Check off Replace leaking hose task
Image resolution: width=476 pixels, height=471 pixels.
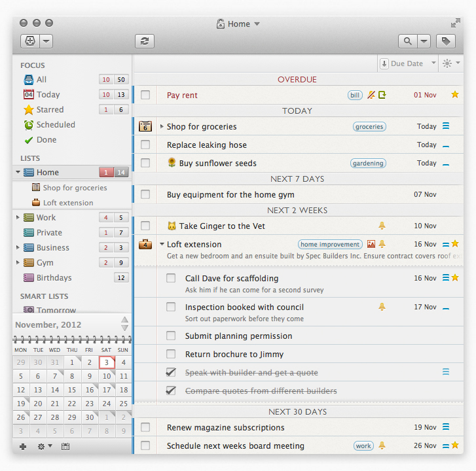[145, 145]
